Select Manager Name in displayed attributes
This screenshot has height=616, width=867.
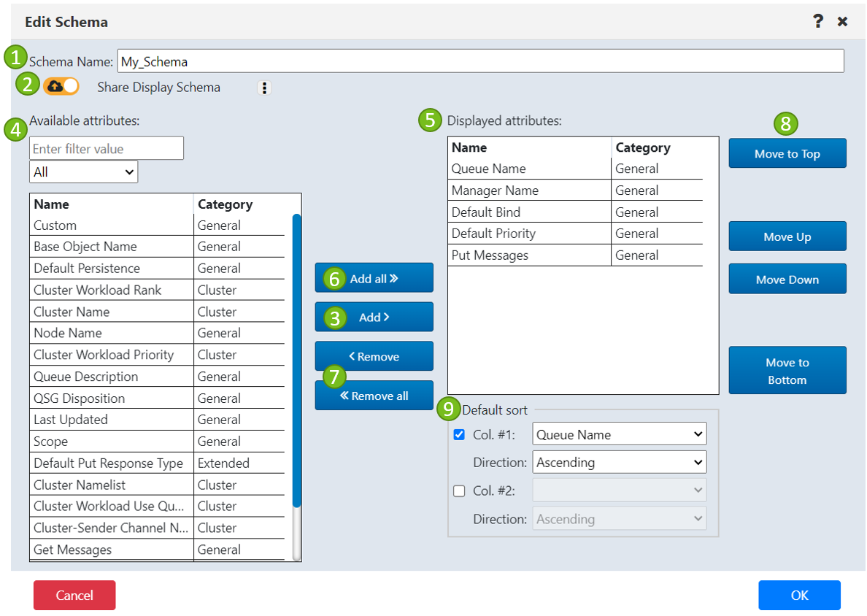575,190
